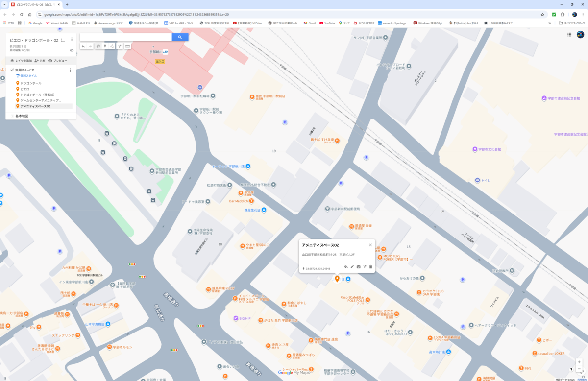Select the draw line tool
Screen dimensions: 588x381
click(x=112, y=46)
